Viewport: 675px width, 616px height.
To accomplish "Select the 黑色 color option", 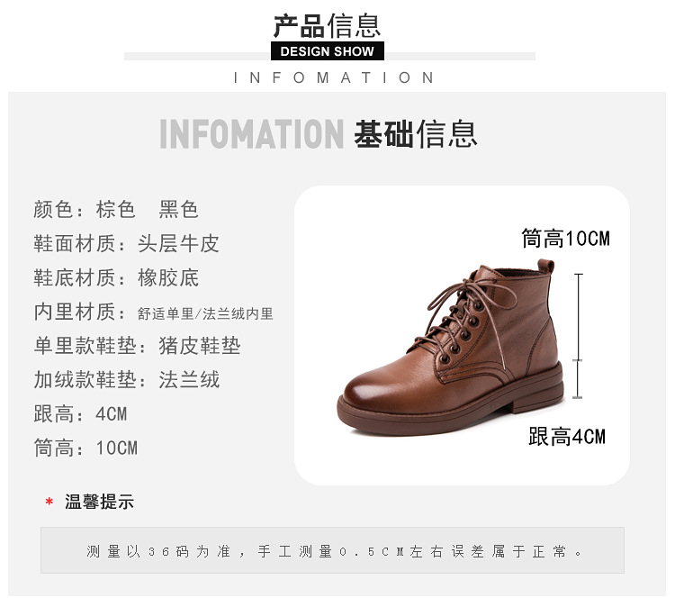I will [179, 210].
